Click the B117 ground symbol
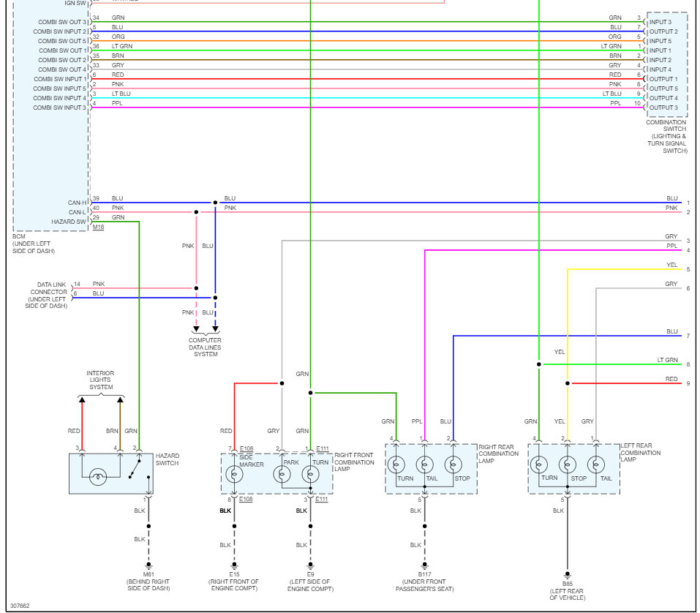 (424, 565)
